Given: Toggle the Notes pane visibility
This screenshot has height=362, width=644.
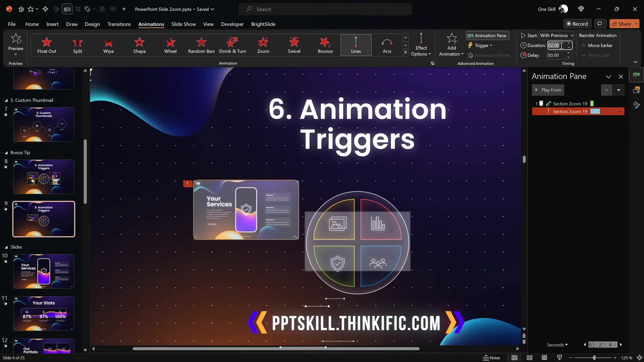Looking at the screenshot, I should pos(492,358).
